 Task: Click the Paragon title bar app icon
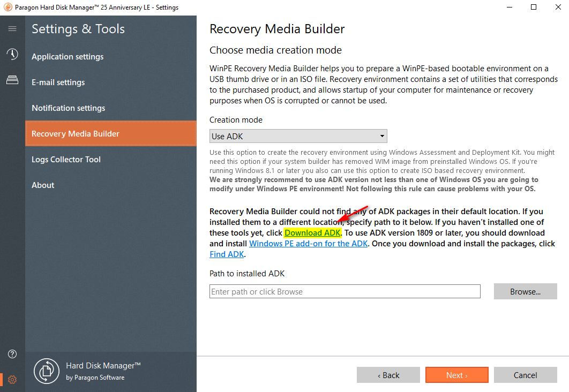click(x=8, y=7)
